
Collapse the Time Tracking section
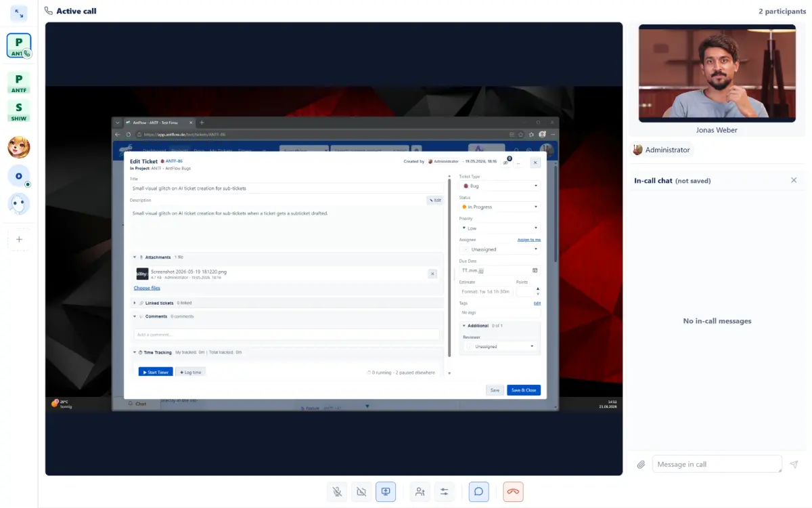pos(135,352)
